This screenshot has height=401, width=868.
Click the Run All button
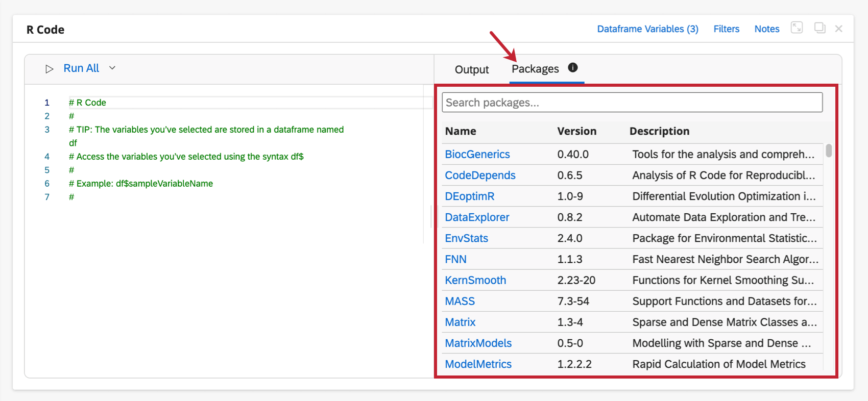pyautogui.click(x=81, y=68)
